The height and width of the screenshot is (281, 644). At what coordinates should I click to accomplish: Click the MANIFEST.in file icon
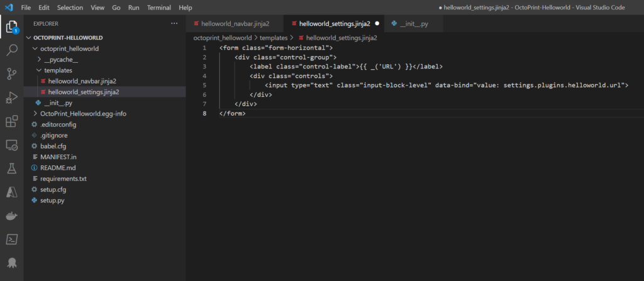35,157
